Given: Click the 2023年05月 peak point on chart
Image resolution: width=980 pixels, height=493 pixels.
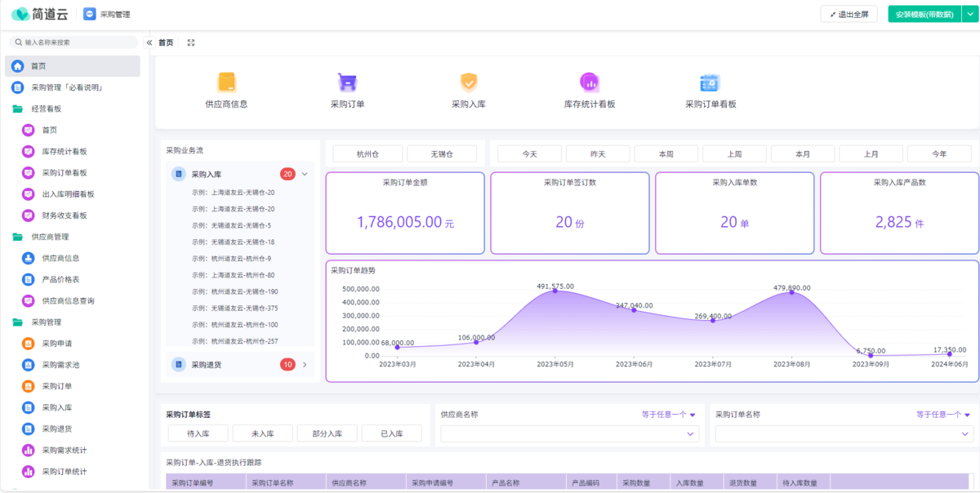Looking at the screenshot, I should tap(555, 291).
